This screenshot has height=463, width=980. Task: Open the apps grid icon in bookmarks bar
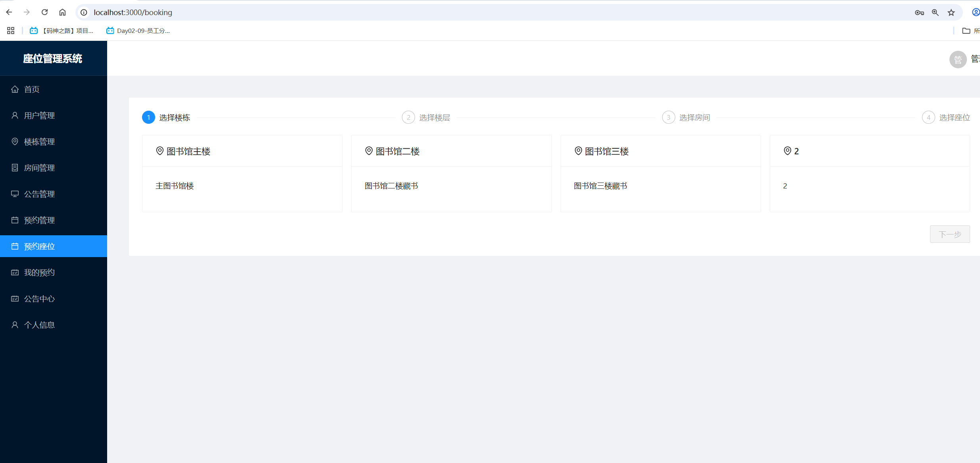pyautogui.click(x=11, y=31)
